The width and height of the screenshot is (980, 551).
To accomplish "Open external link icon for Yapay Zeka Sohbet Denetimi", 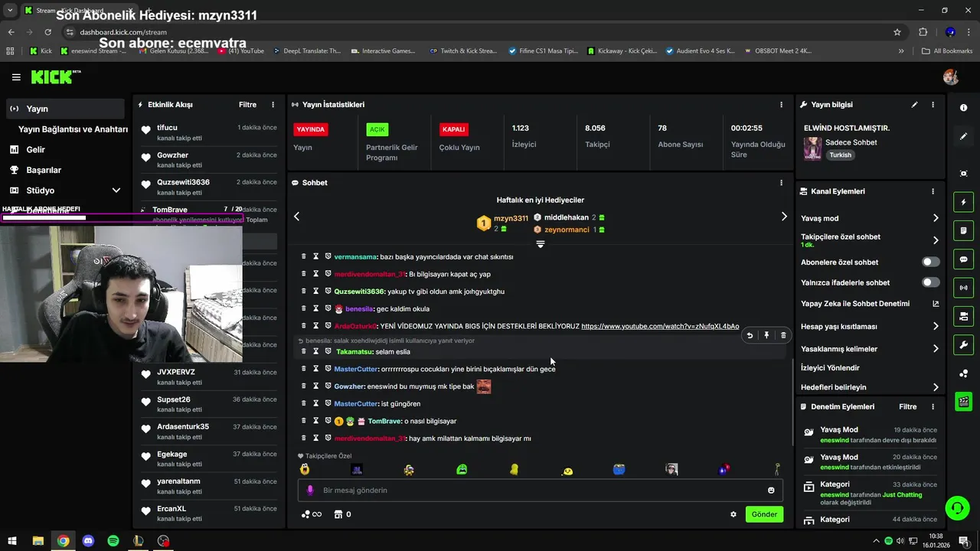I will click(936, 304).
